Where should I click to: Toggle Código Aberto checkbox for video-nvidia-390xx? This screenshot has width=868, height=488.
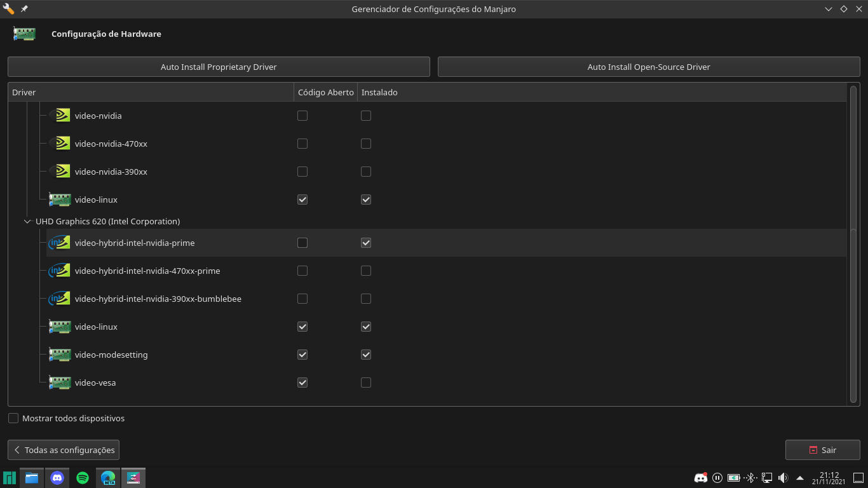tap(302, 172)
